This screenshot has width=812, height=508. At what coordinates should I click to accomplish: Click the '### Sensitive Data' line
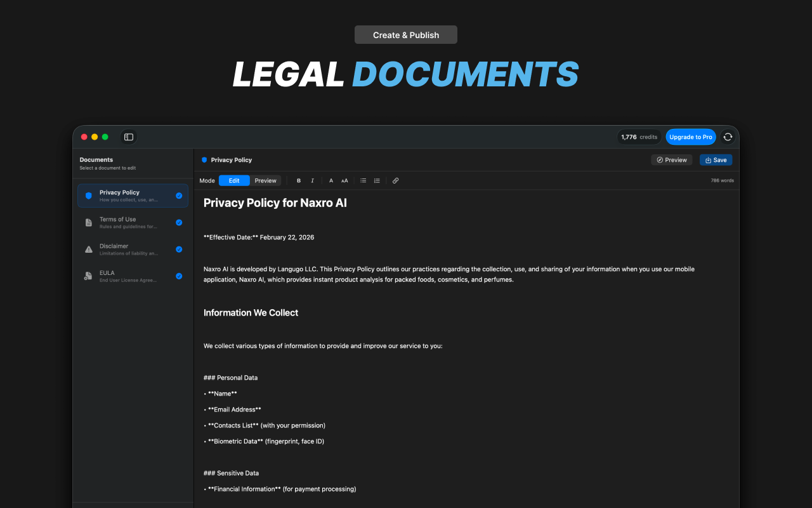232,473
